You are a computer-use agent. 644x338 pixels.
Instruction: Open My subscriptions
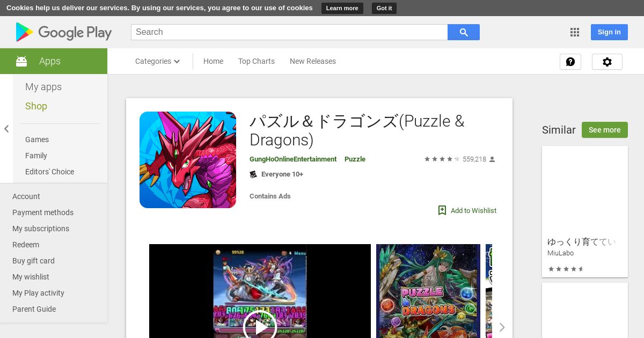41,229
